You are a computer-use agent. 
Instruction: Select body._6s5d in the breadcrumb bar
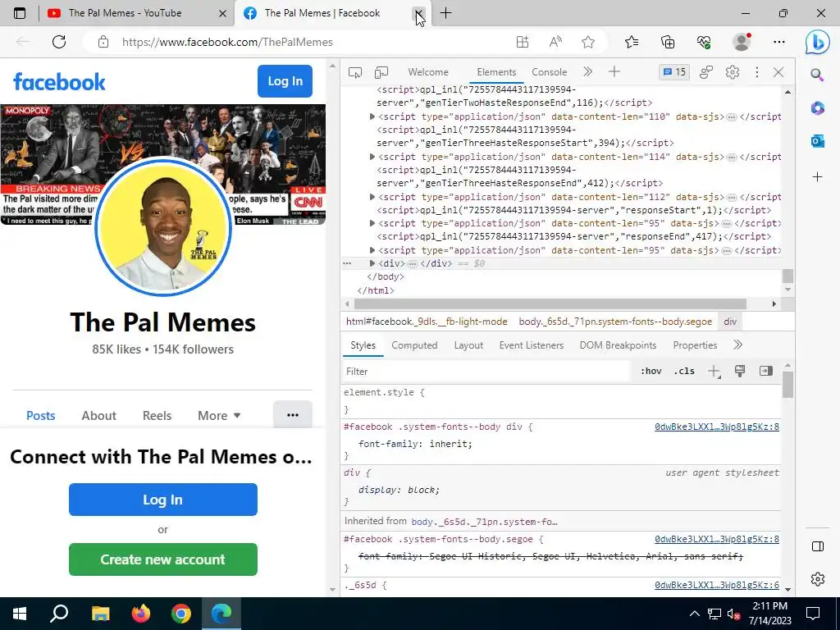pos(615,322)
